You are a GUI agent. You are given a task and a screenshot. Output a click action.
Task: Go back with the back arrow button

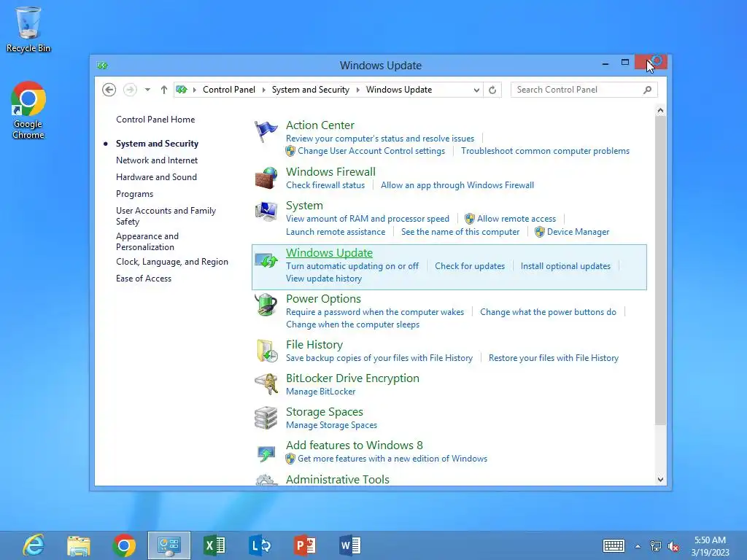109,90
